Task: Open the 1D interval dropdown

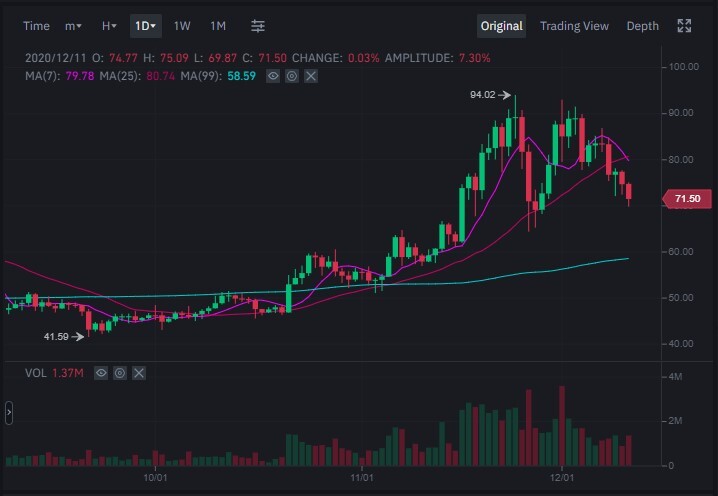Action: point(146,26)
